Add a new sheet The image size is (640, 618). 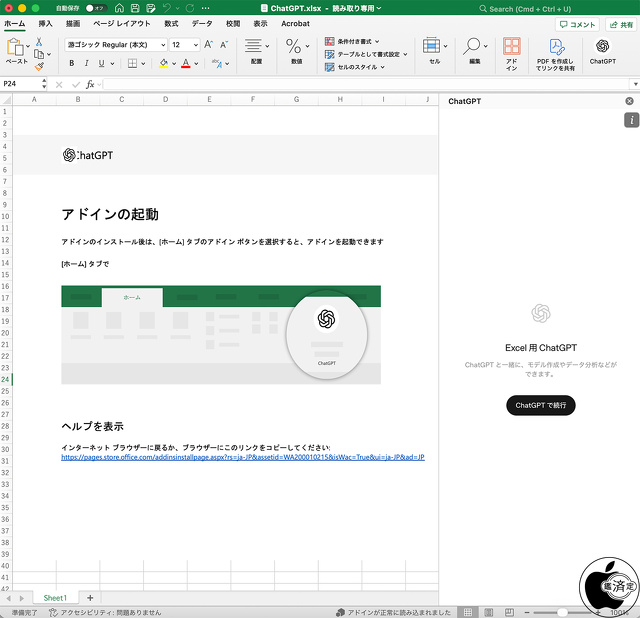90,598
